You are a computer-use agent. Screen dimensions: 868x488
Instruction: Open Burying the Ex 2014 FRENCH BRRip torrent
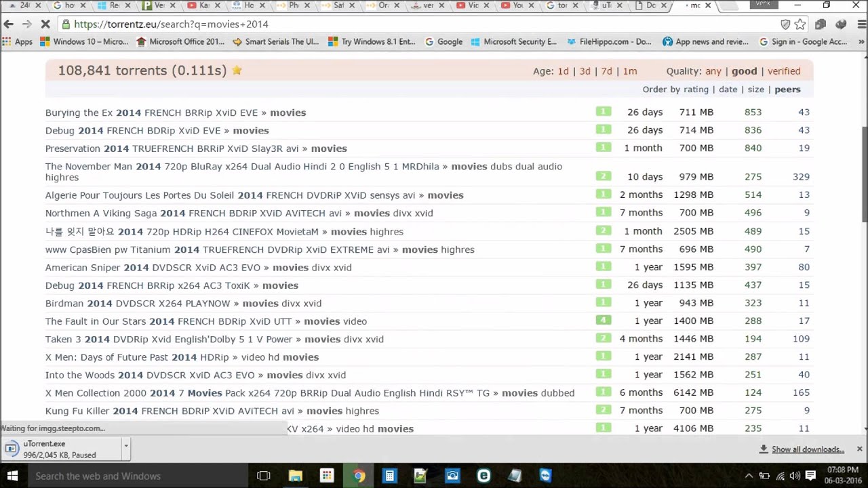pyautogui.click(x=152, y=113)
